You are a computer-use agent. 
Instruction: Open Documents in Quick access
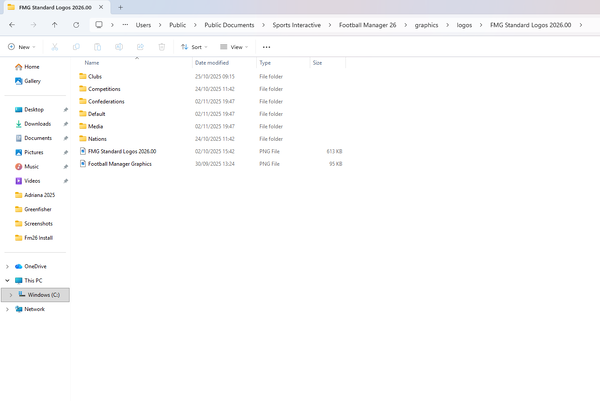tap(38, 138)
